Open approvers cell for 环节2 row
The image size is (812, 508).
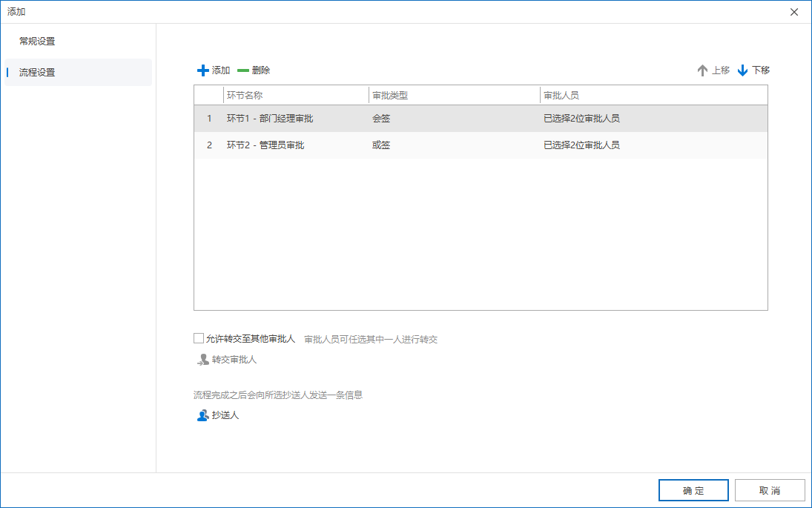tap(581, 145)
